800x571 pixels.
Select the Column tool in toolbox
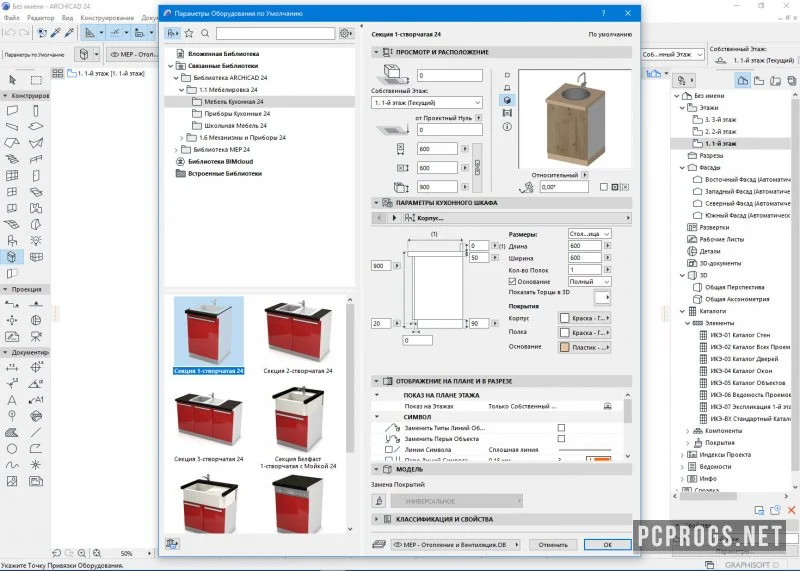pyautogui.click(x=36, y=111)
